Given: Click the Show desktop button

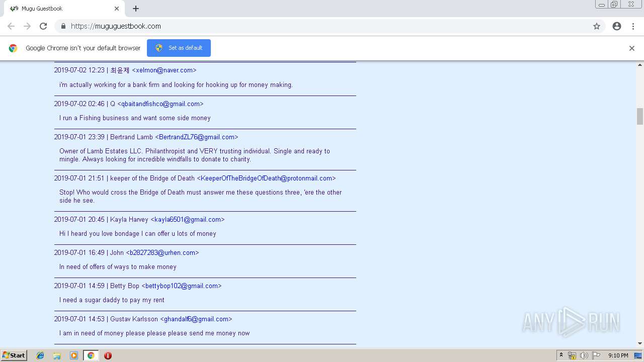Looking at the screenshot, I should (x=638, y=355).
